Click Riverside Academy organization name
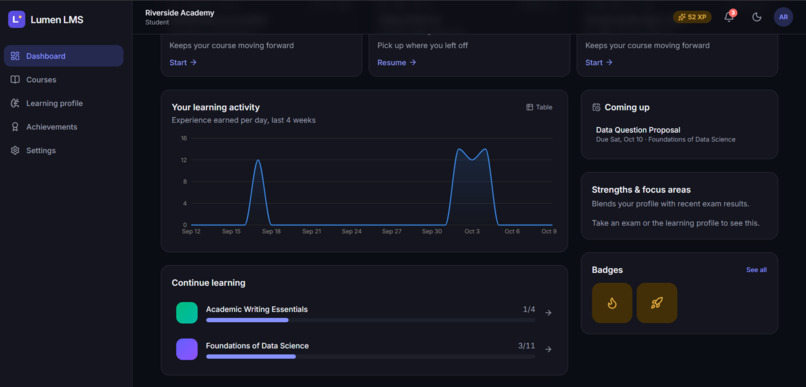The image size is (806, 387). (179, 13)
